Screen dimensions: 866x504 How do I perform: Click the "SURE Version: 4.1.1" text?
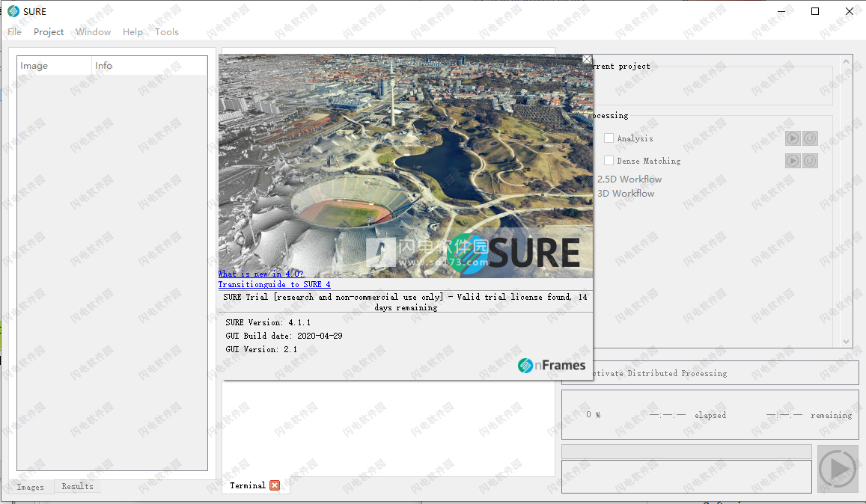(268, 322)
